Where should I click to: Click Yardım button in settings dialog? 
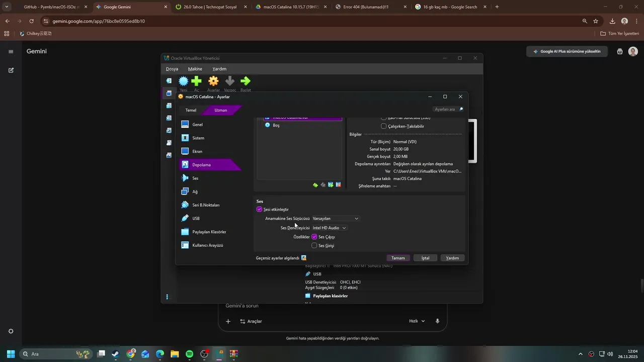[452, 258]
